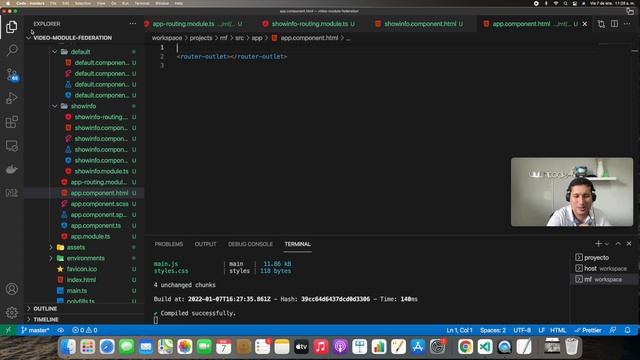Open main.ts in the explorer
Viewport: 640px width, 360px height.
click(x=77, y=291)
